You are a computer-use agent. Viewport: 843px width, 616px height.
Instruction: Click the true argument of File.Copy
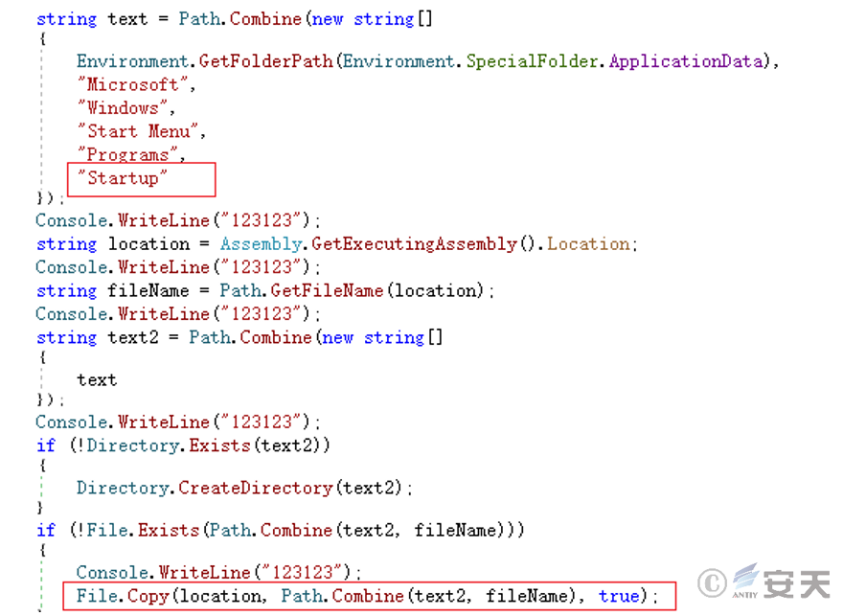pyautogui.click(x=619, y=596)
